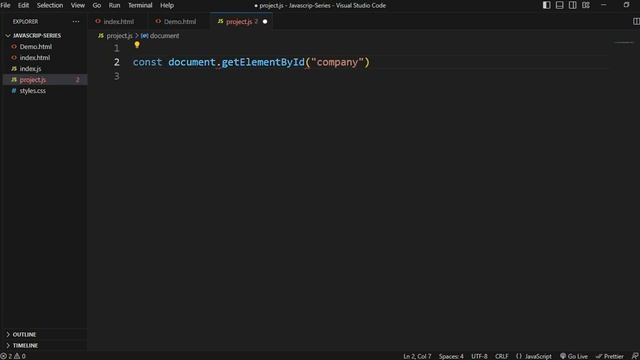Click document symbol in breadcrumb
Image resolution: width=640 pixels, height=360 pixels.
click(164, 36)
